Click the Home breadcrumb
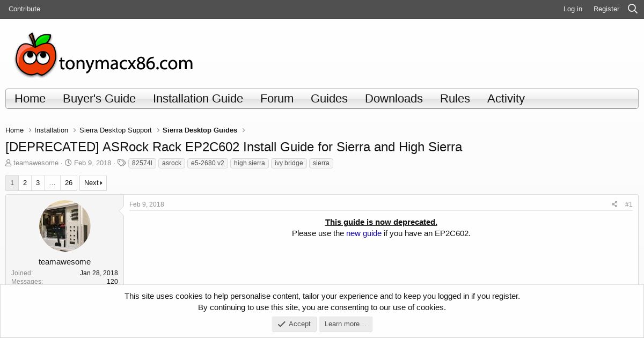 14,130
